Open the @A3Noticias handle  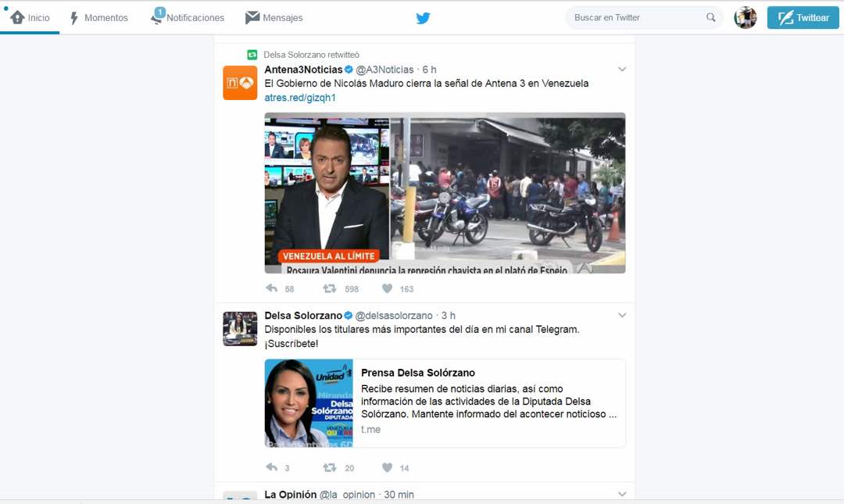click(384, 70)
